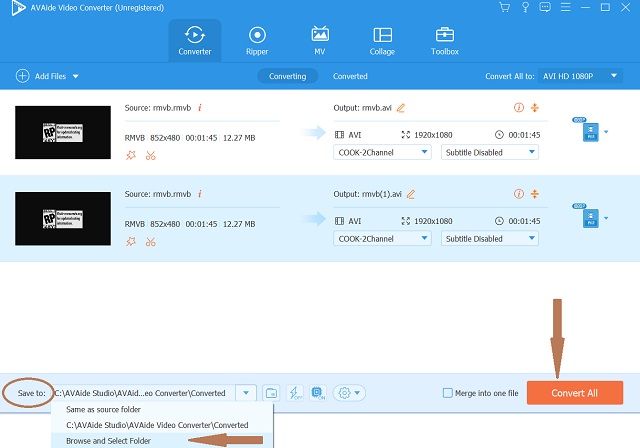Open cut scissors tool for first file

151,155
